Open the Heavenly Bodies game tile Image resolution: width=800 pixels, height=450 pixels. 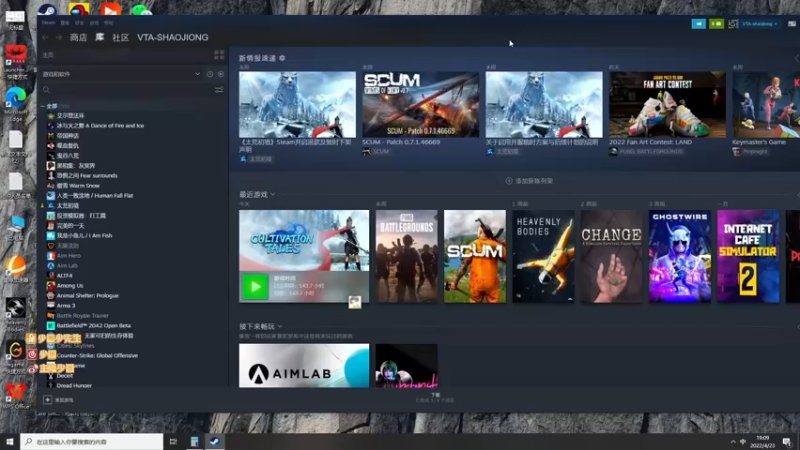(x=543, y=256)
